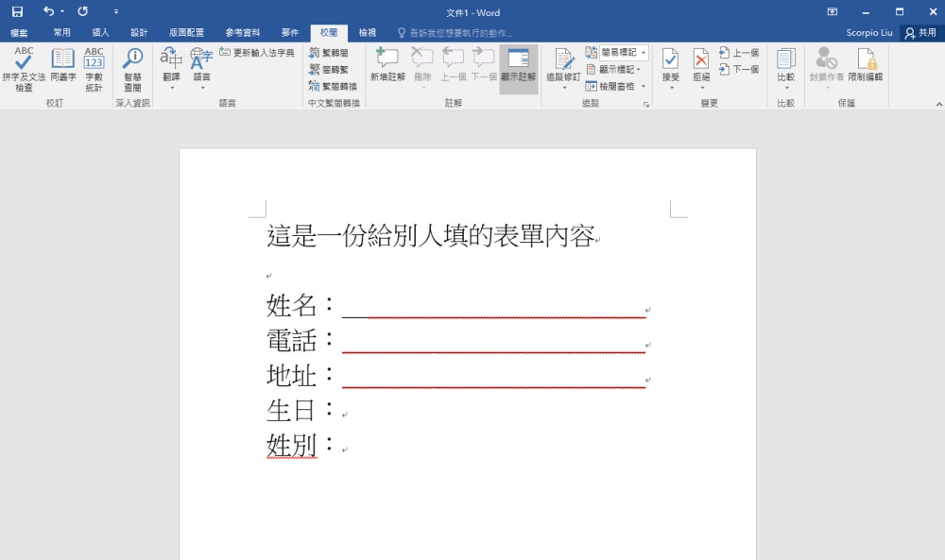Toggle the 檢閱窗格 reviewing pane

[615, 86]
